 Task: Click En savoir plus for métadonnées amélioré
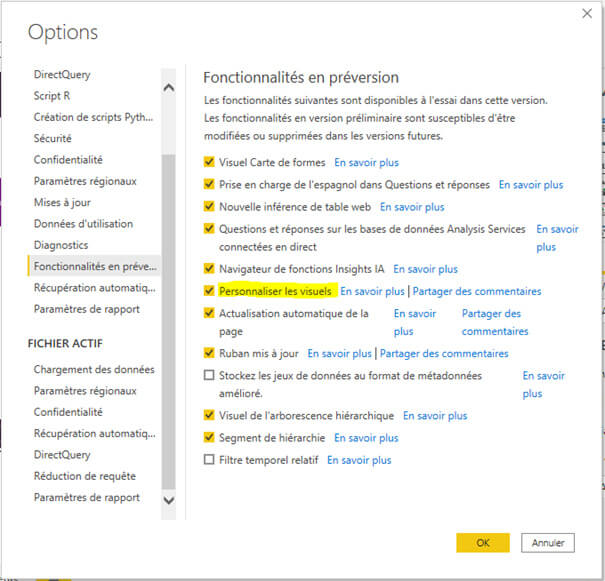coord(543,384)
